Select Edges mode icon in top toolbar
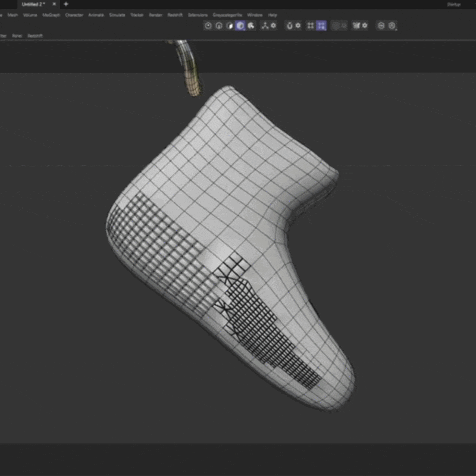Image resolution: width=476 pixels, height=476 pixels. pyautogui.click(x=219, y=26)
